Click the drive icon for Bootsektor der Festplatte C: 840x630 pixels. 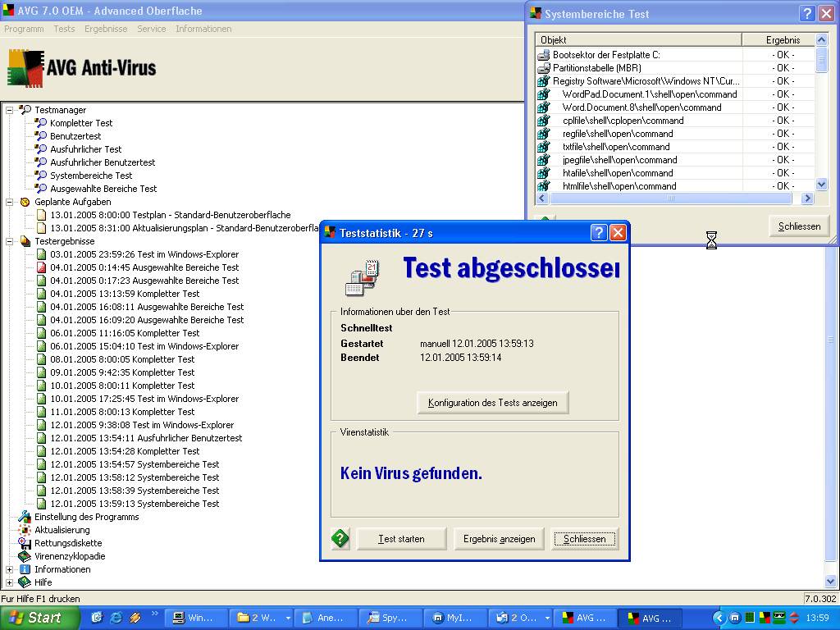point(544,55)
